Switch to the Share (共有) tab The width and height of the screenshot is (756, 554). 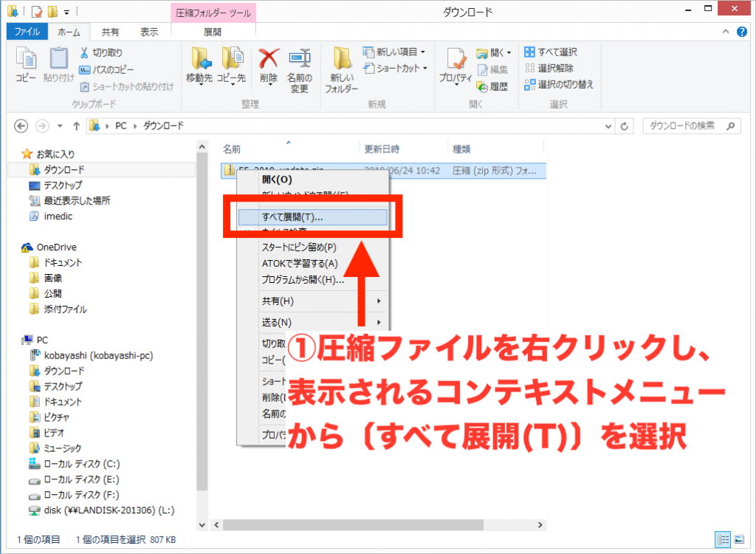click(x=110, y=33)
